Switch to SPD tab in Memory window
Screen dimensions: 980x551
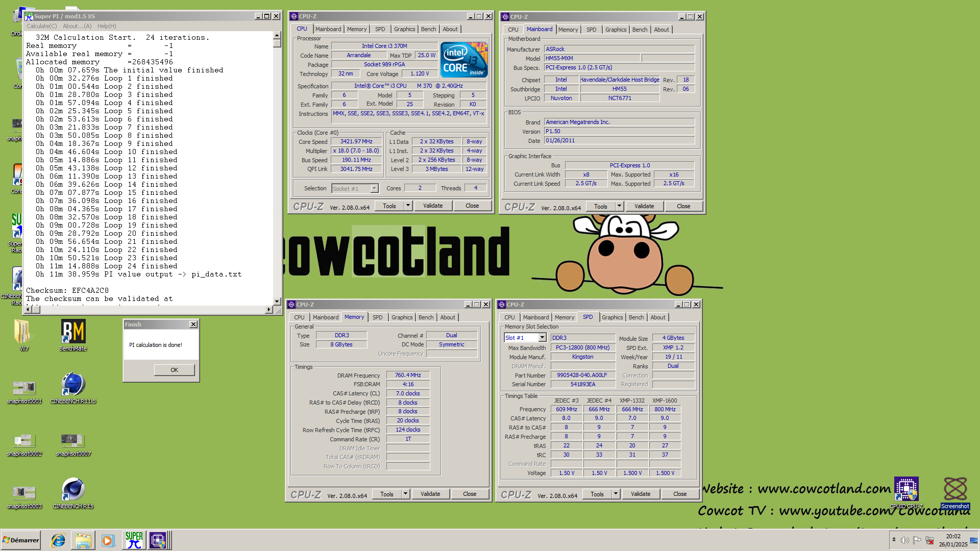tap(377, 317)
